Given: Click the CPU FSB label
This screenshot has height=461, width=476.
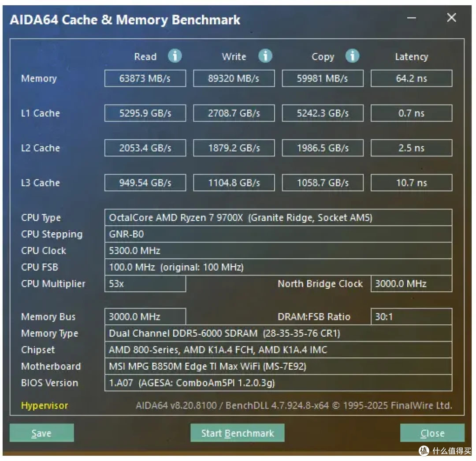Looking at the screenshot, I should pyautogui.click(x=40, y=267).
